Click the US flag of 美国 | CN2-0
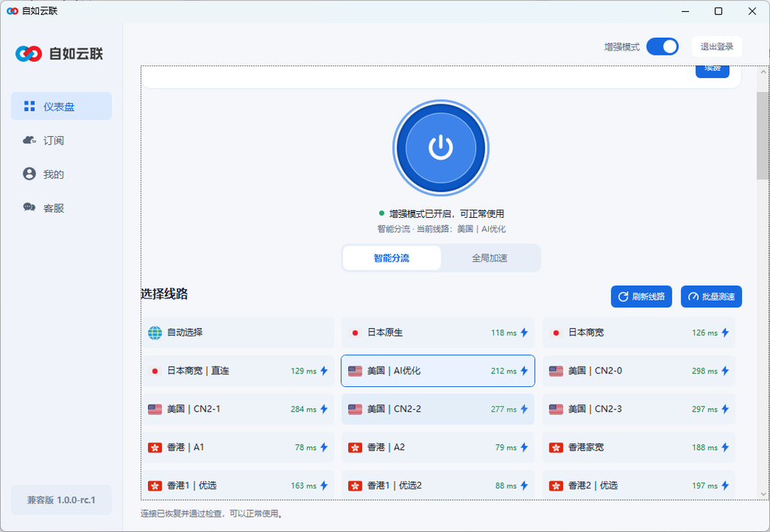770x532 pixels. point(556,371)
